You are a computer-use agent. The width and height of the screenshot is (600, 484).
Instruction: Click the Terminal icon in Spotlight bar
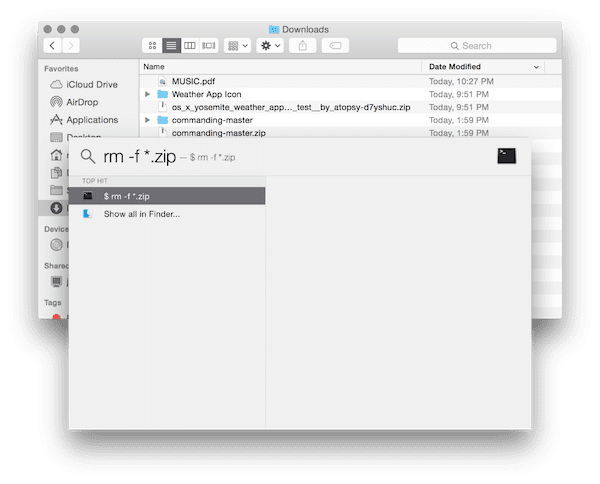click(x=507, y=156)
